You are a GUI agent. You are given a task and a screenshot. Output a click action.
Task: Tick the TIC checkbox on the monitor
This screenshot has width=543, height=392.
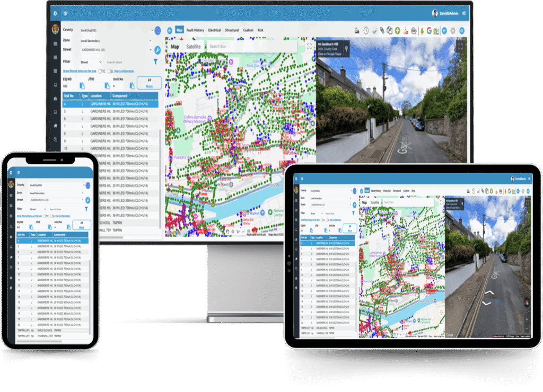tap(101, 71)
